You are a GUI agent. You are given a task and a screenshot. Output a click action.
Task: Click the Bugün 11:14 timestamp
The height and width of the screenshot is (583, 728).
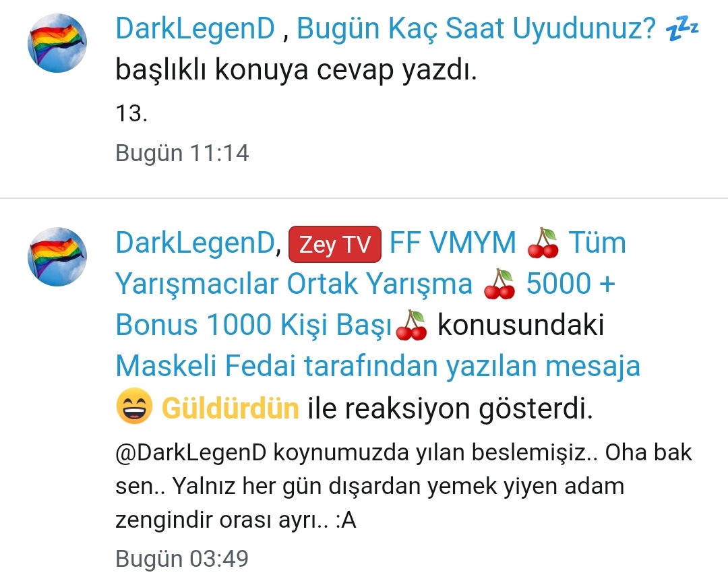point(182,153)
